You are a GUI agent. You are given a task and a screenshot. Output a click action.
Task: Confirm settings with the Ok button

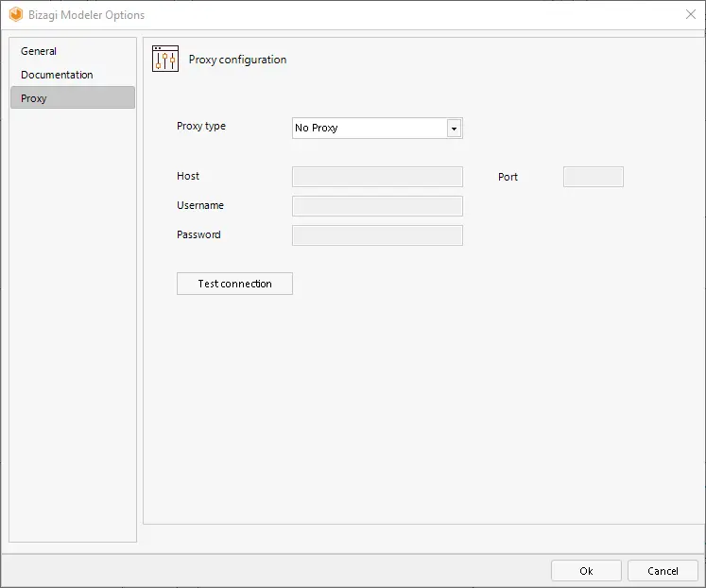[x=586, y=571]
